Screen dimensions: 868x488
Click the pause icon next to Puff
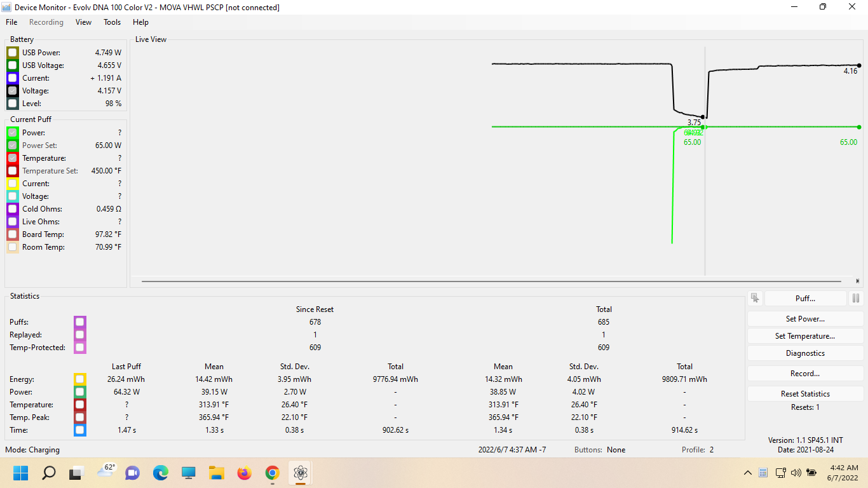[x=855, y=298]
